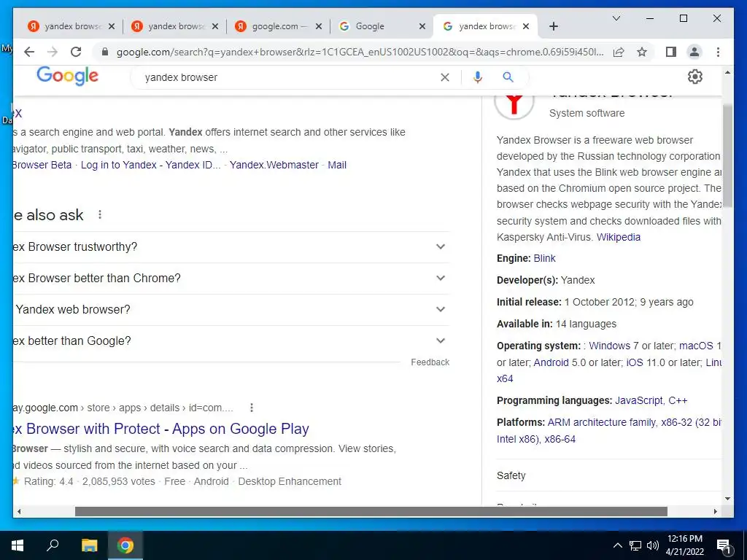This screenshot has height=560, width=747.
Task: Run search with the magnifier icon
Action: pyautogui.click(x=508, y=77)
